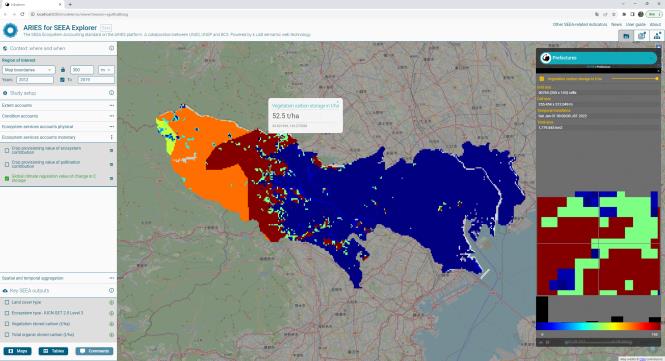Uncheck the Global climate regulation value checkbox
This screenshot has width=665, height=361.
pos(7,179)
